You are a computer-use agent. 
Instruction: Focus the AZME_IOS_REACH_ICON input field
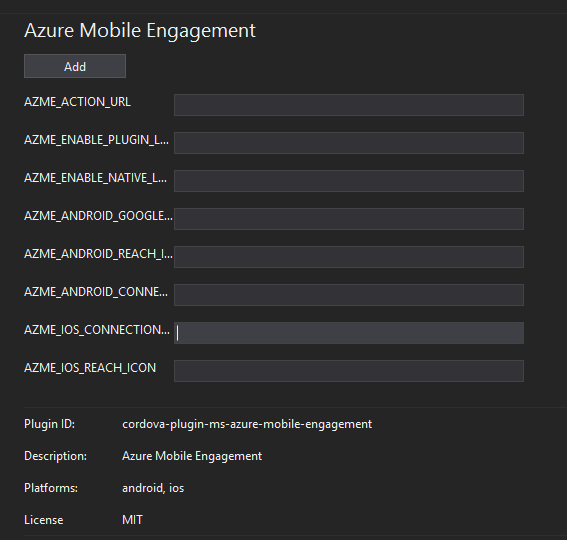click(x=349, y=371)
